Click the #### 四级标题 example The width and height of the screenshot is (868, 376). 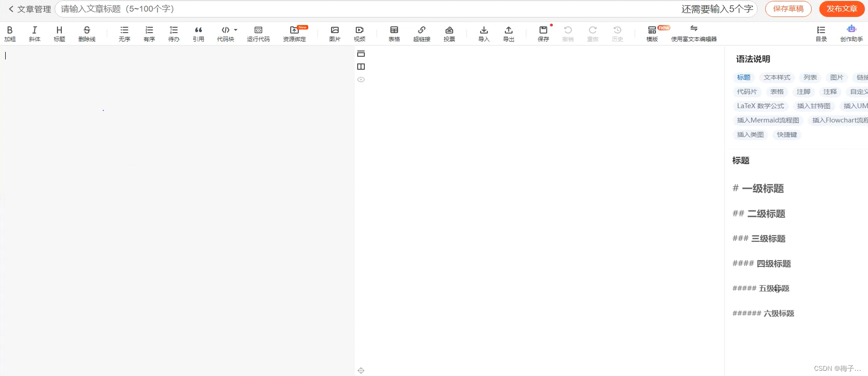pos(762,264)
